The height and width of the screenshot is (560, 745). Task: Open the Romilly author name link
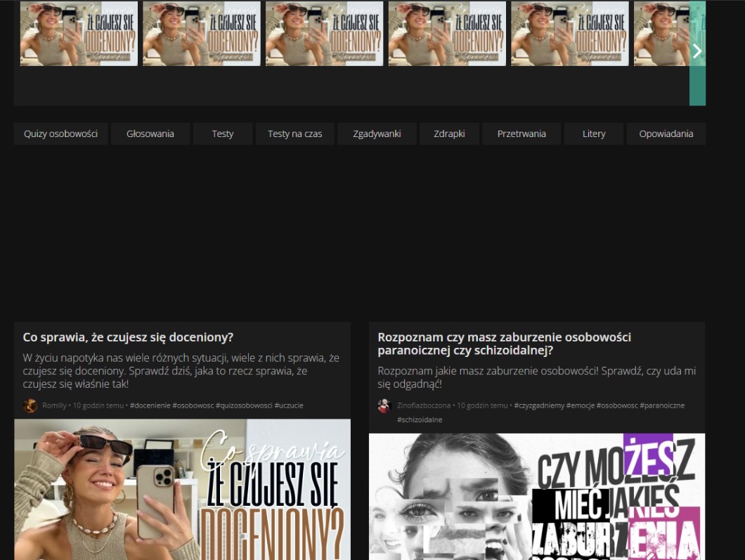(54, 405)
